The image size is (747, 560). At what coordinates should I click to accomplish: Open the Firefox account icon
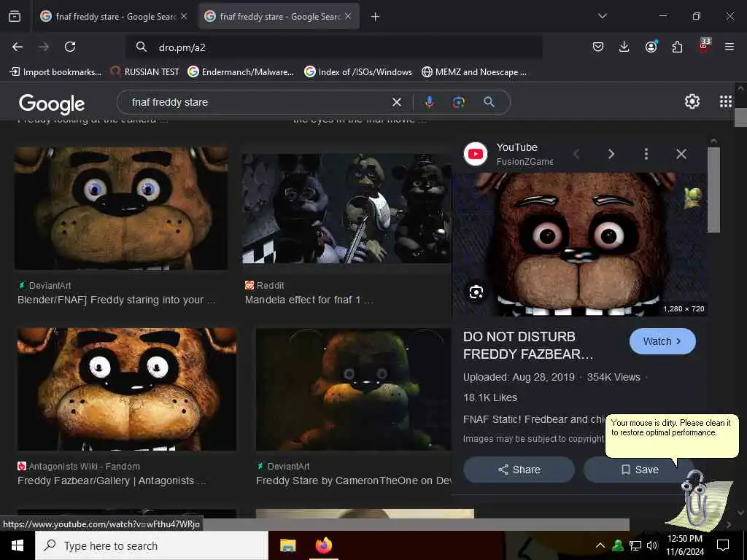651,46
